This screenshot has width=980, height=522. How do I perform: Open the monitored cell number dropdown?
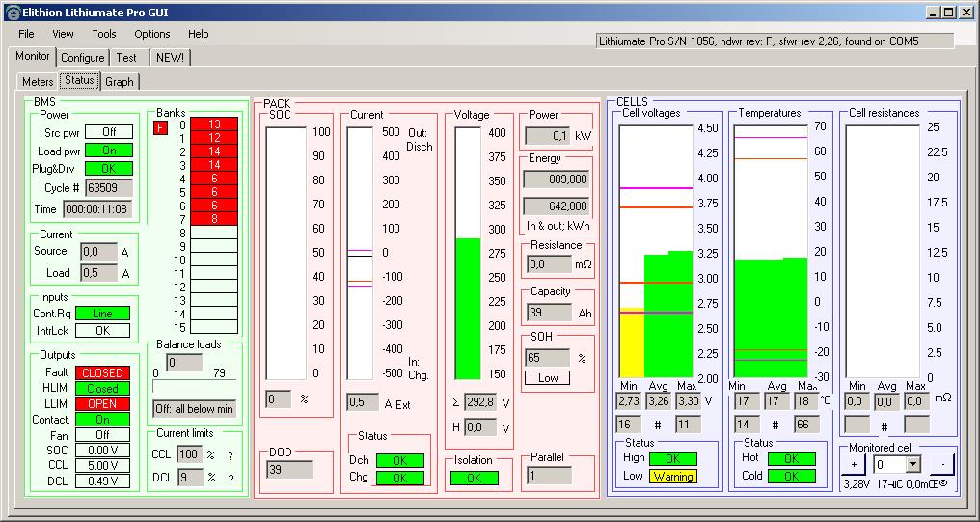(x=913, y=464)
